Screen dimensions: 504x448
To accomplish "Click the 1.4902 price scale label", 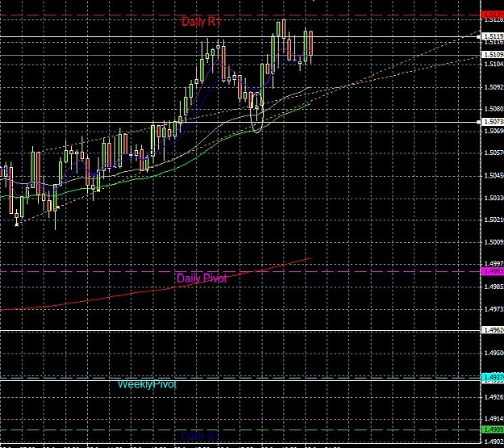I will 494,442.
